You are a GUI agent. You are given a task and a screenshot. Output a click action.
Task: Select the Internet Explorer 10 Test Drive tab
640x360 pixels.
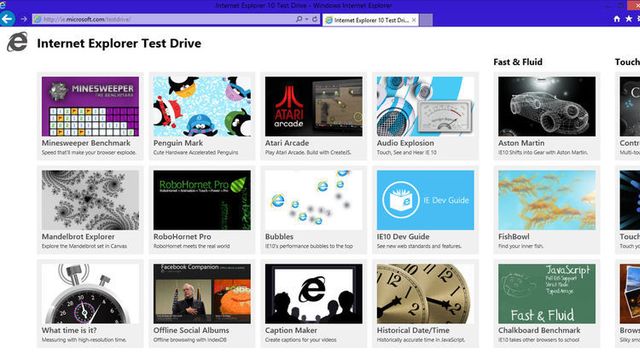click(x=371, y=20)
